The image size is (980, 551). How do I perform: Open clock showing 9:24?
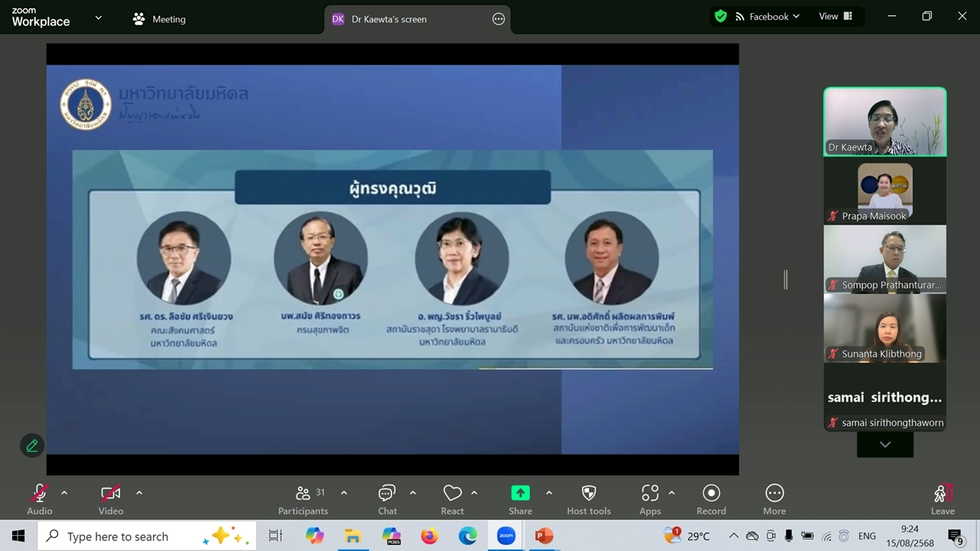(x=910, y=536)
